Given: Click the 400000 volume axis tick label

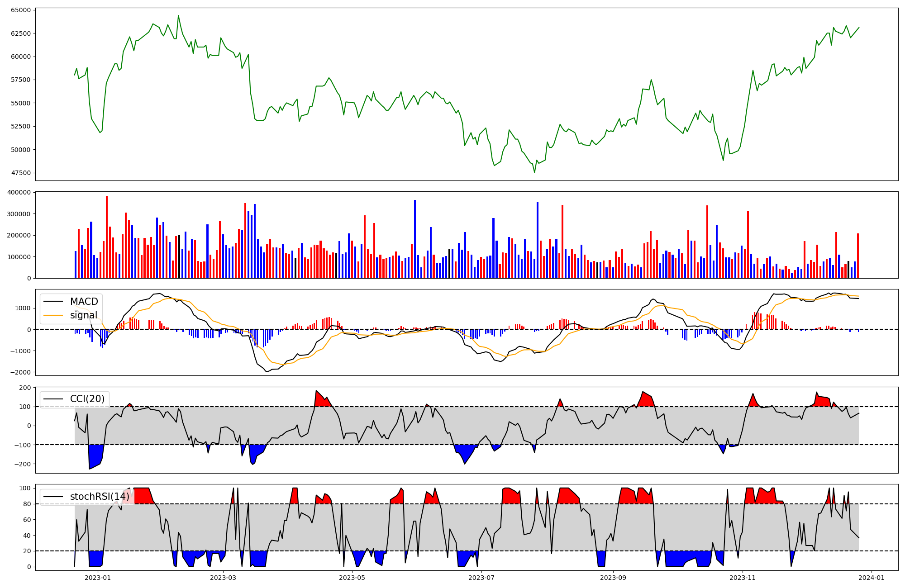Looking at the screenshot, I should [19, 192].
